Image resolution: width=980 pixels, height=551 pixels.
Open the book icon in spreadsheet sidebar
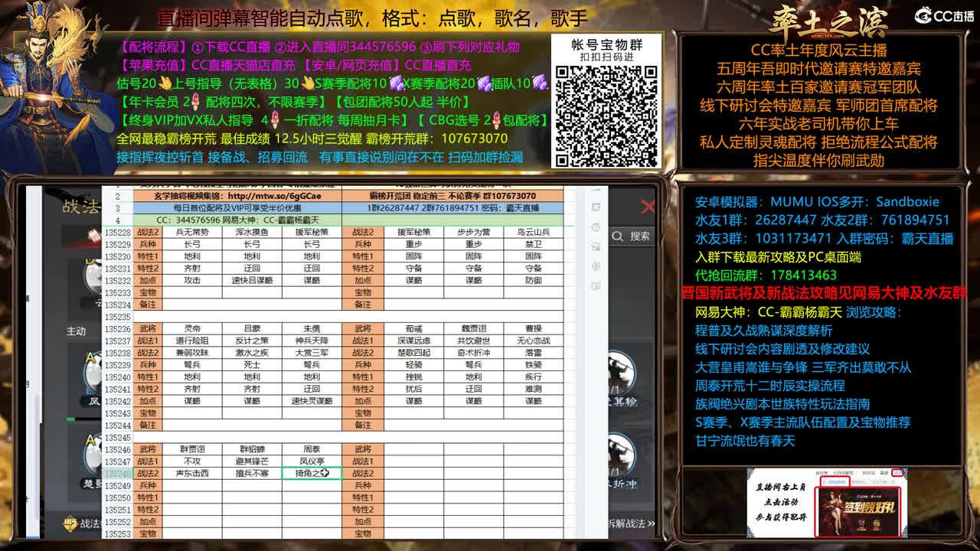596,286
